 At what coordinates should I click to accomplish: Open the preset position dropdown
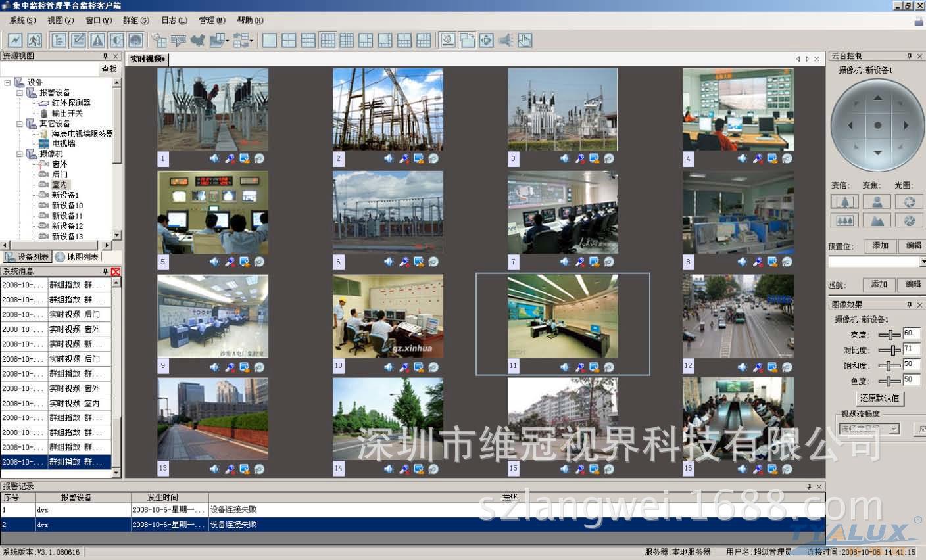[x=922, y=262]
